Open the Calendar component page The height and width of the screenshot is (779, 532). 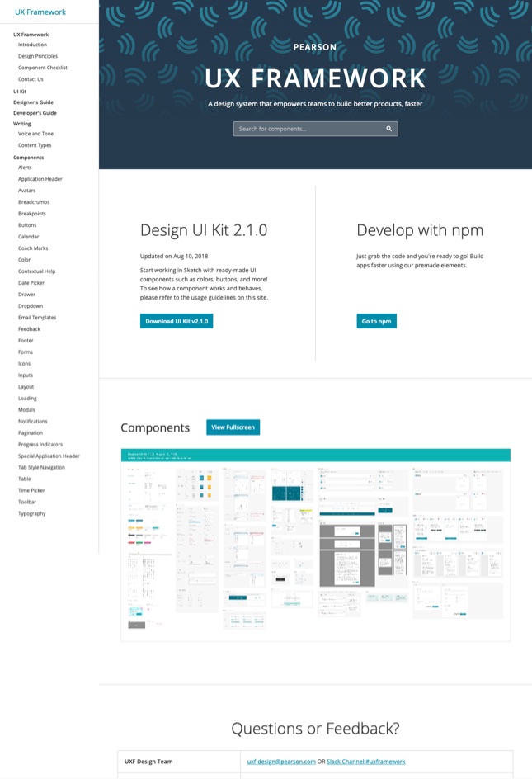point(28,237)
